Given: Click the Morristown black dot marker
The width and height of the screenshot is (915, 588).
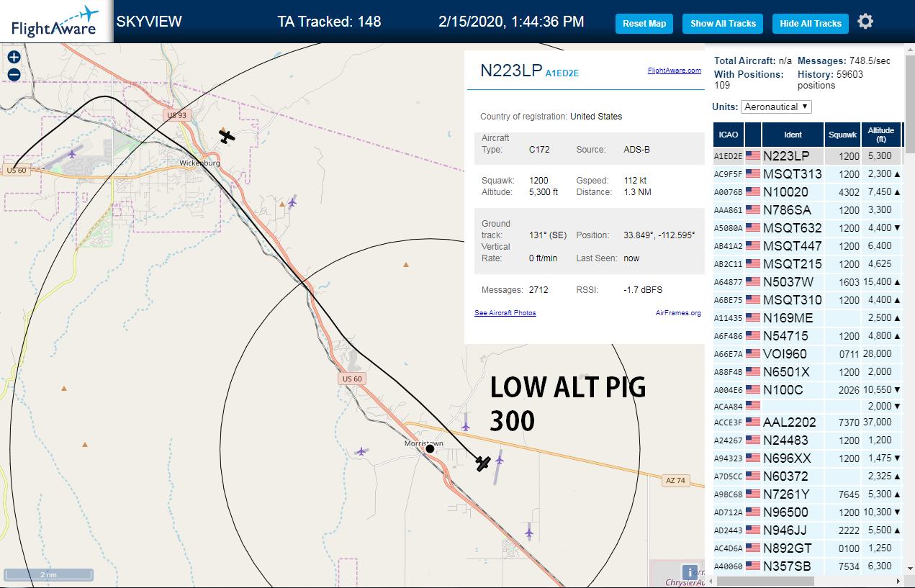Looking at the screenshot, I should click(x=430, y=448).
